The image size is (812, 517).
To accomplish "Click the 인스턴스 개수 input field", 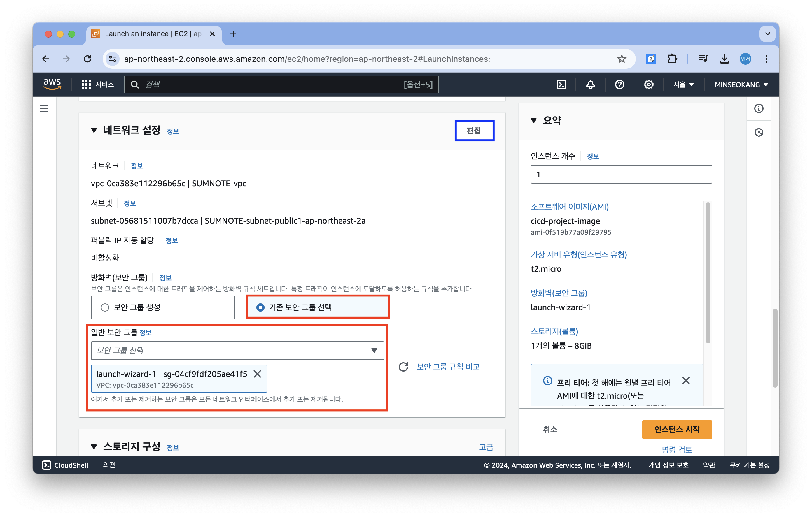I will pyautogui.click(x=621, y=175).
